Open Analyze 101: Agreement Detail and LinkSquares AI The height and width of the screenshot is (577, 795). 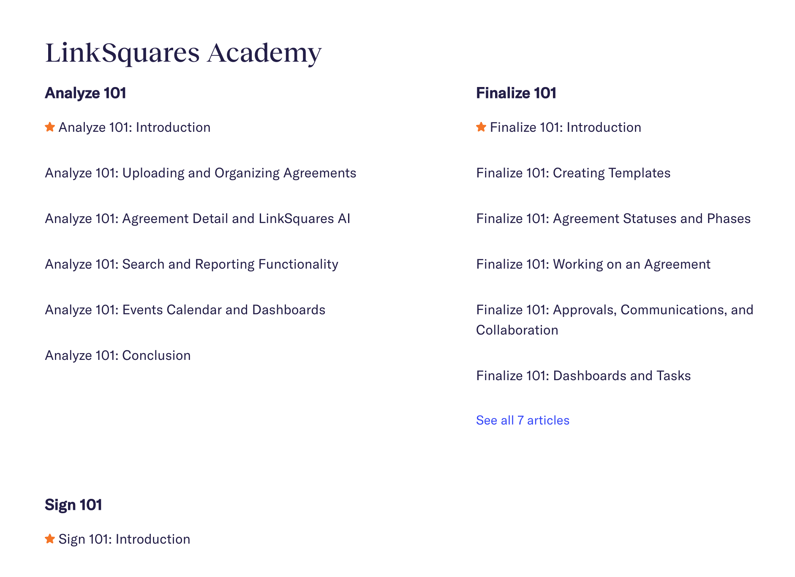pyautogui.click(x=198, y=219)
